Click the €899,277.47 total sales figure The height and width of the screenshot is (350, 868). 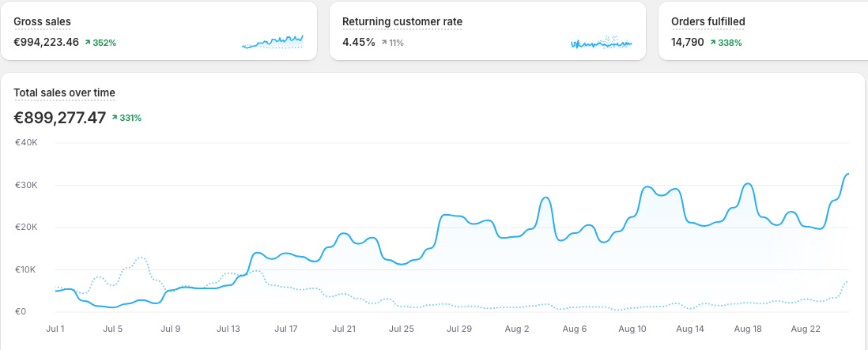coord(59,118)
